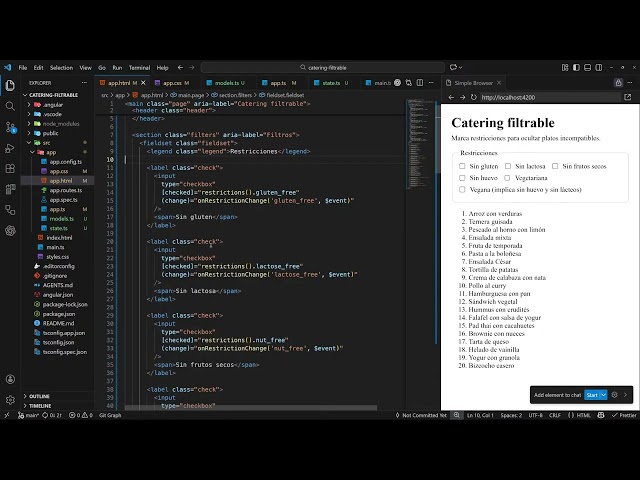Screen dimensions: 640x480
Task: Click the Copilot icon in status bar
Action: click(601, 415)
